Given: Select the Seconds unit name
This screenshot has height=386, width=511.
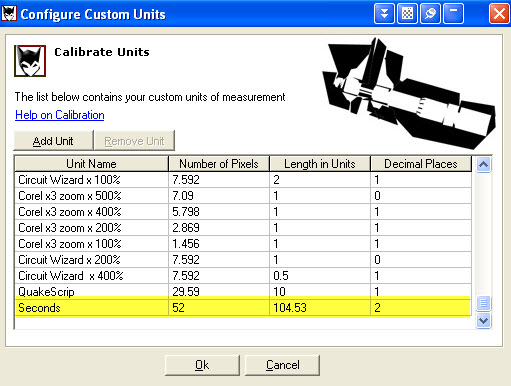Looking at the screenshot, I should click(x=39, y=308).
